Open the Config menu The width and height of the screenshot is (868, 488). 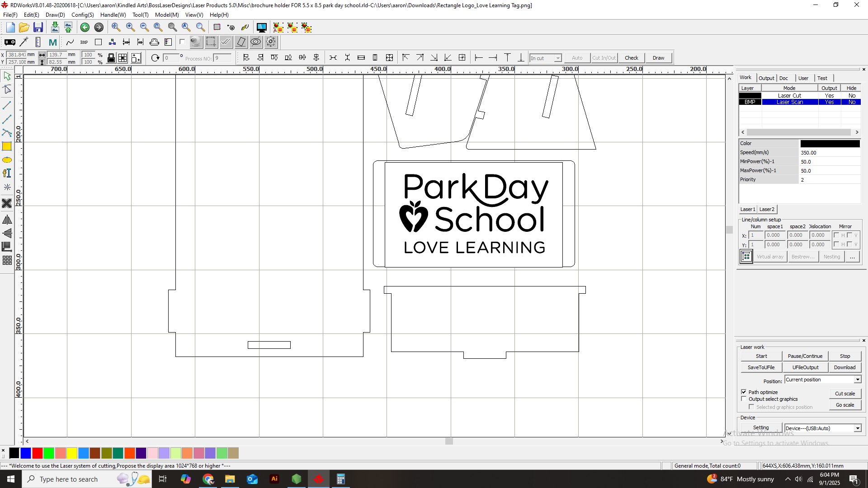pyautogui.click(x=83, y=15)
